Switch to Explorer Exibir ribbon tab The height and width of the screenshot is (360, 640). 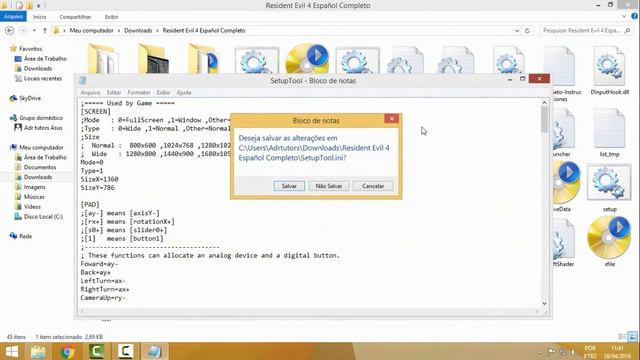click(111, 17)
